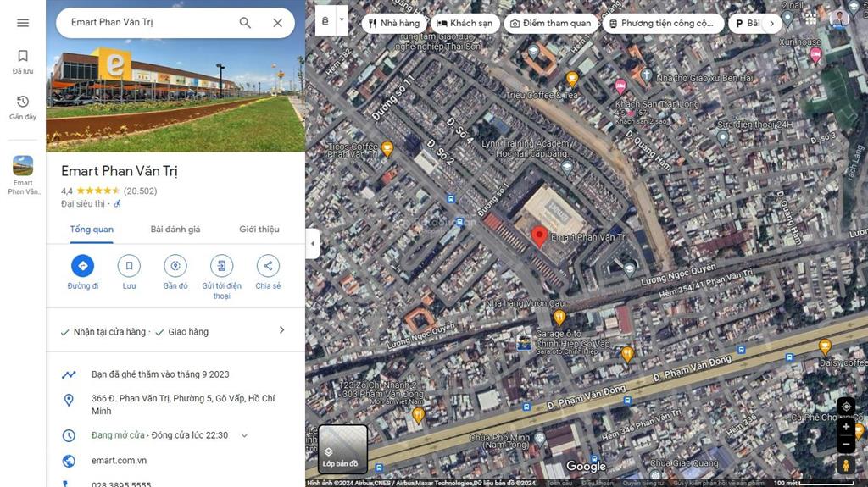Collapse the side panel using arrow handle
The width and height of the screenshot is (868, 487).
point(312,244)
